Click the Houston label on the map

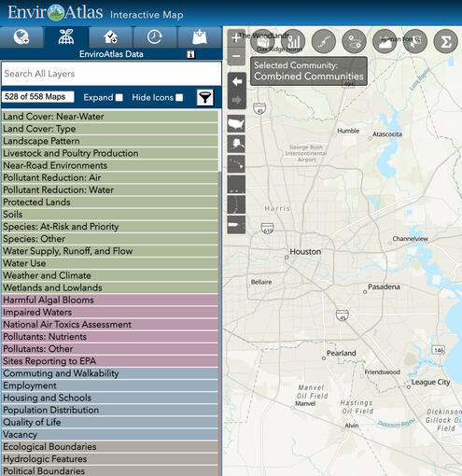305,252
